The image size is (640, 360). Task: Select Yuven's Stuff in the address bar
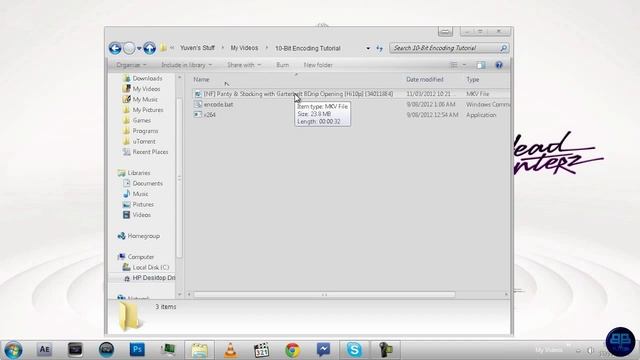coord(197,48)
